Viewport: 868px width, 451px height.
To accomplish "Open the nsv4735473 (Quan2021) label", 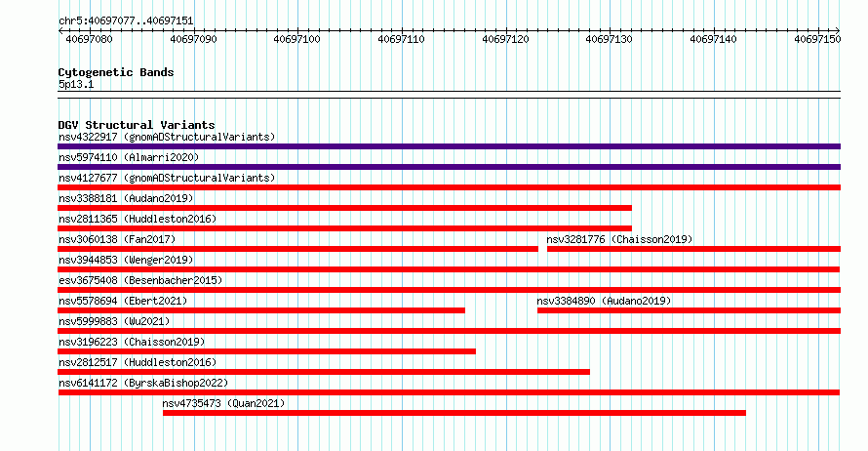I will 223,403.
